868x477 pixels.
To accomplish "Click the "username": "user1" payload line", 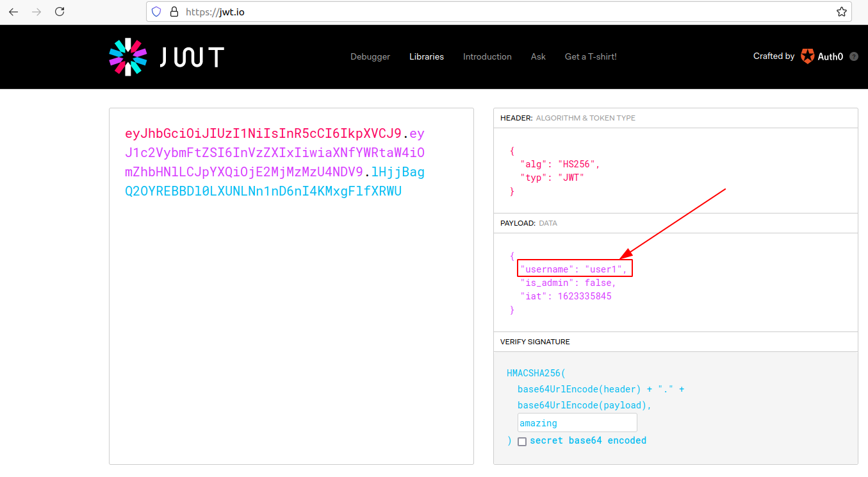I will coord(574,269).
